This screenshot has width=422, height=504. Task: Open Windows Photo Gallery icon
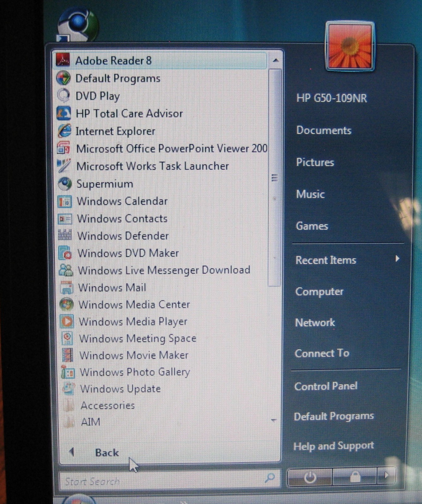pyautogui.click(x=68, y=372)
